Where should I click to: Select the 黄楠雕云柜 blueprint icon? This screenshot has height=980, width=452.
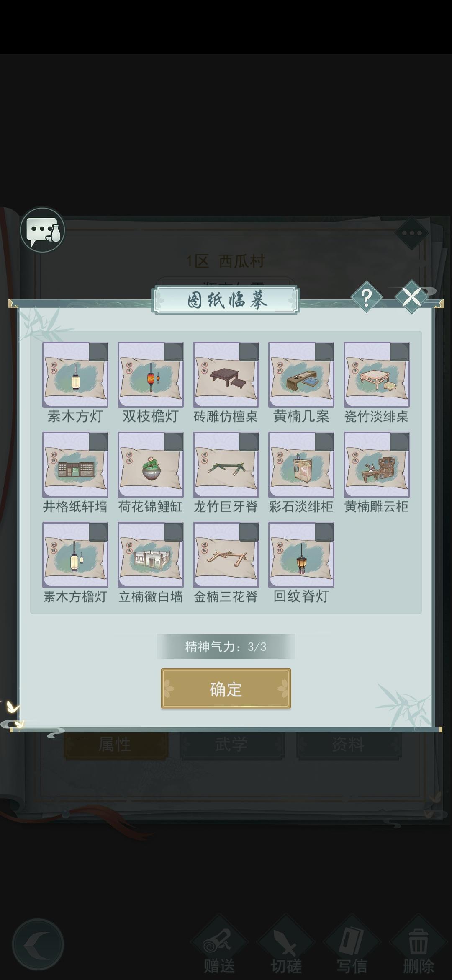click(x=377, y=465)
